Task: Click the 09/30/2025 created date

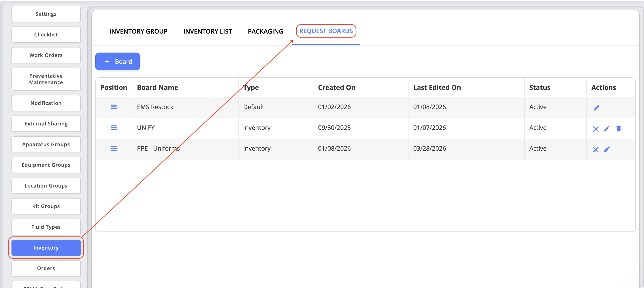Action: pos(334,128)
